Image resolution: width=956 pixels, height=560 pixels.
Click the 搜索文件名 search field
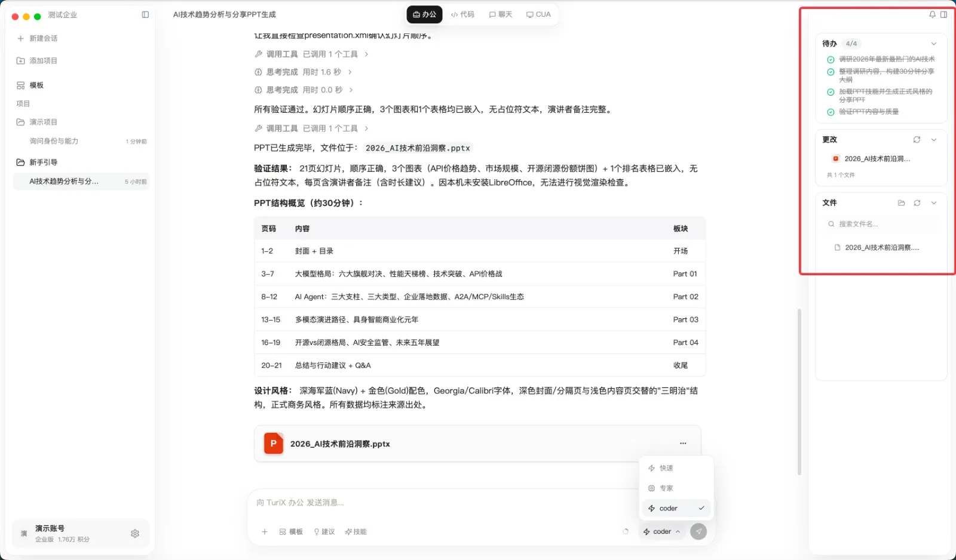(x=881, y=224)
